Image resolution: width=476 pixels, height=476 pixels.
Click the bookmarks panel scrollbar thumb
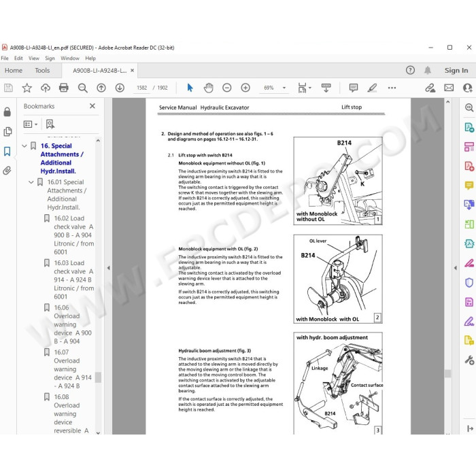pos(98,377)
